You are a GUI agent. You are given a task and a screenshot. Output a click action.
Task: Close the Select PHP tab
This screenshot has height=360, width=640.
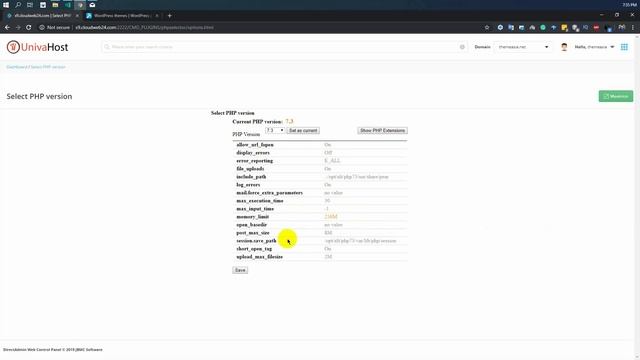point(77,16)
